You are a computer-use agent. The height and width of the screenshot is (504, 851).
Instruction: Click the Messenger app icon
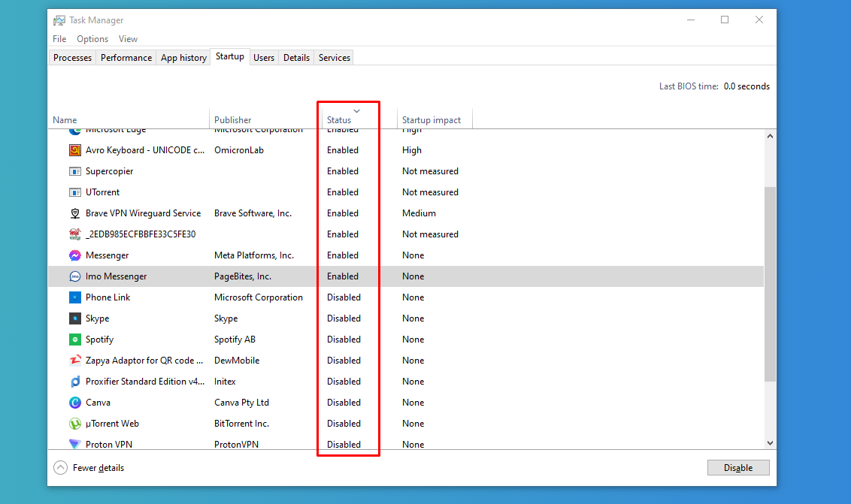[x=75, y=255]
